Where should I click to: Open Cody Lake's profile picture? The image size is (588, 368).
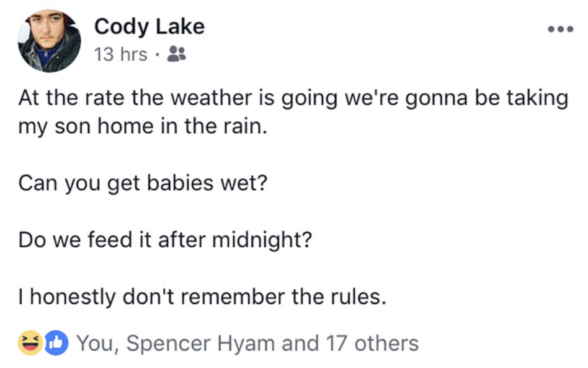[x=49, y=40]
